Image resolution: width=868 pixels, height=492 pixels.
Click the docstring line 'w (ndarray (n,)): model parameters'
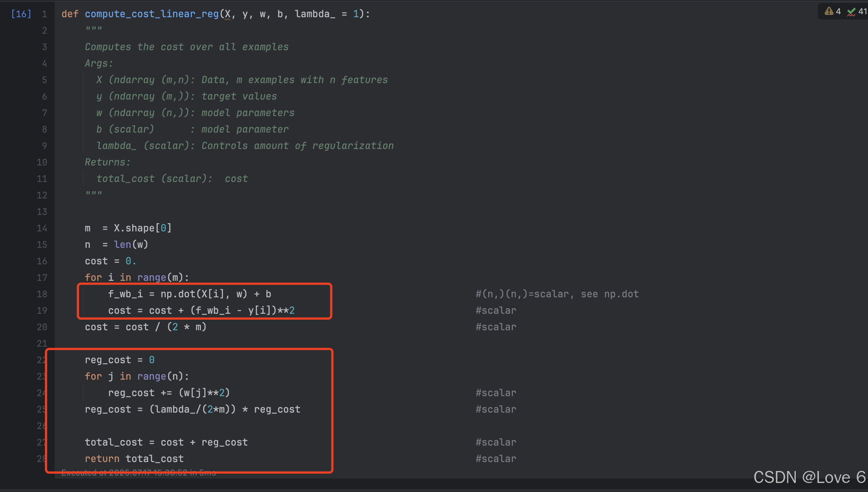[195, 113]
